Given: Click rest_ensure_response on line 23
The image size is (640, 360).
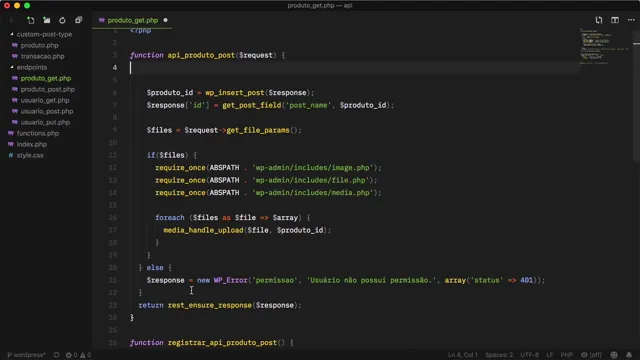Looking at the screenshot, I should coord(210,305).
